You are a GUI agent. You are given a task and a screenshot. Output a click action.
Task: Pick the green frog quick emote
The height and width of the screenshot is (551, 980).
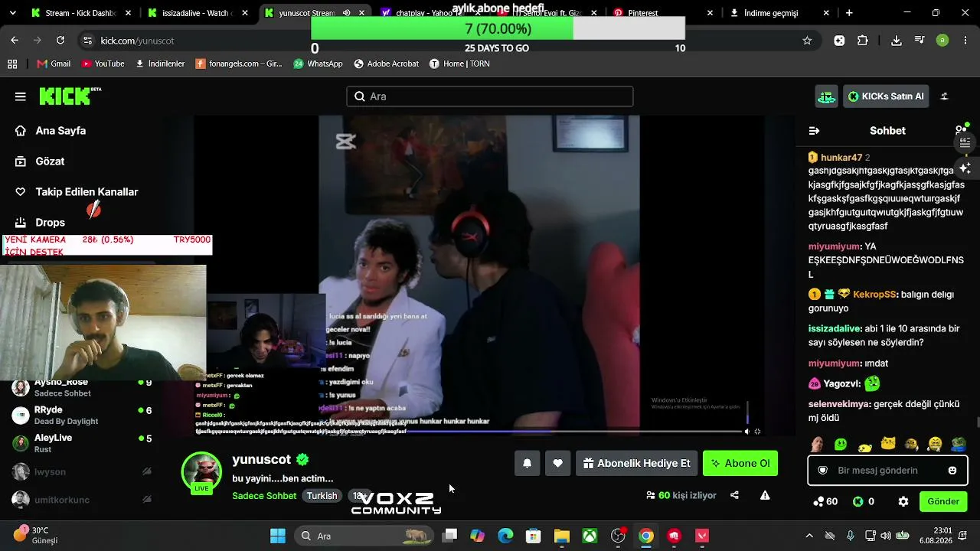958,444
